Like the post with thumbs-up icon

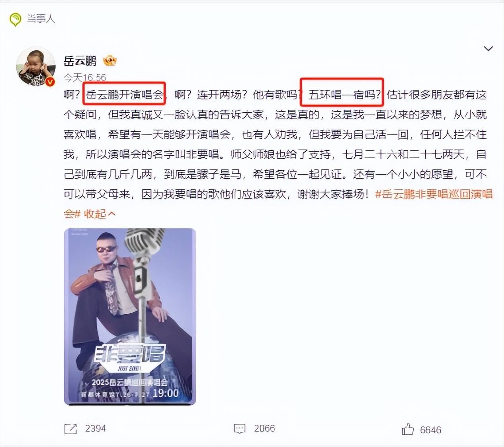coord(408,429)
